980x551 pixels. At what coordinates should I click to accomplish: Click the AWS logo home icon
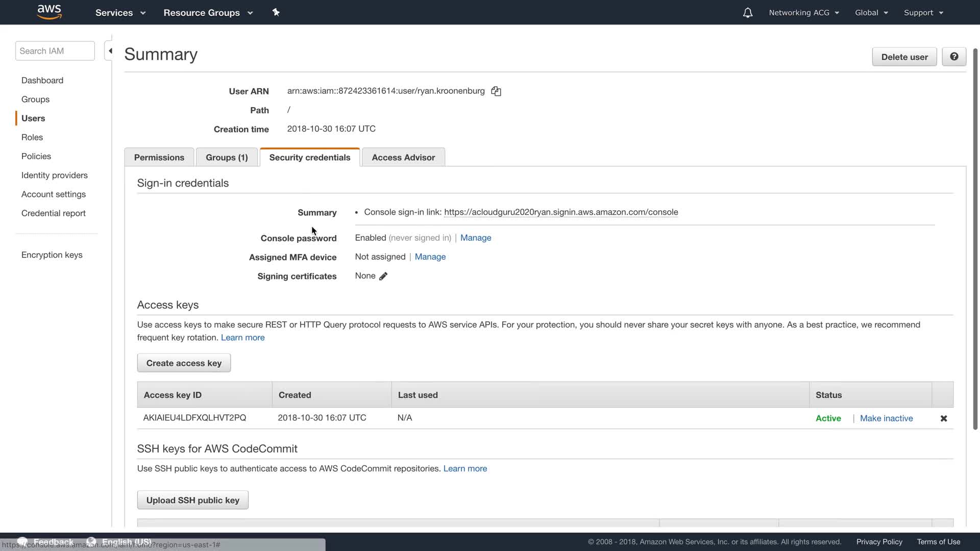point(50,12)
